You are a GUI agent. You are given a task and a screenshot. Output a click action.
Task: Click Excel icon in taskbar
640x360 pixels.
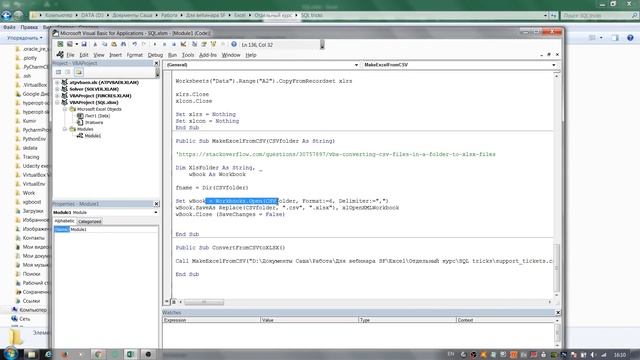pos(130,354)
